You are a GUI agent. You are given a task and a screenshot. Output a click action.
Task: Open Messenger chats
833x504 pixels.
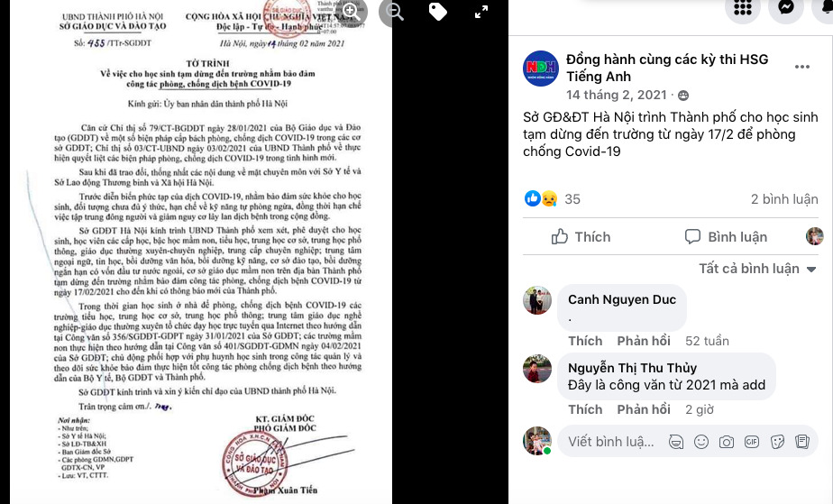point(786,8)
